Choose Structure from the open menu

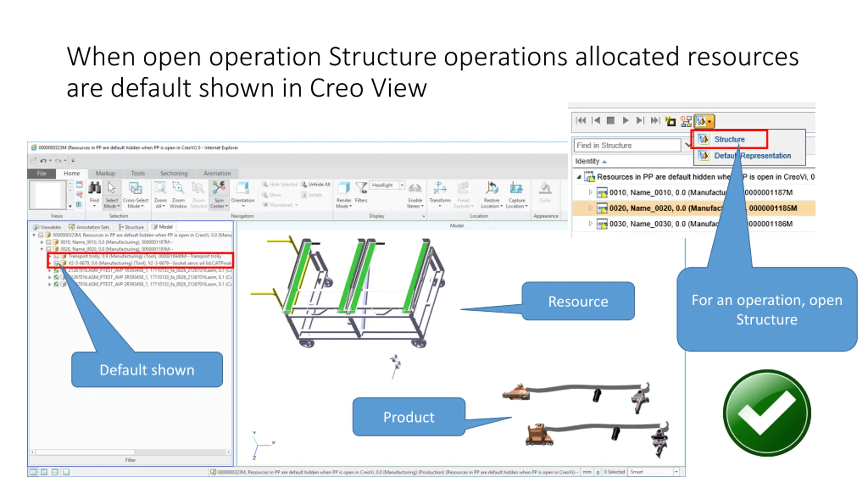coord(729,139)
